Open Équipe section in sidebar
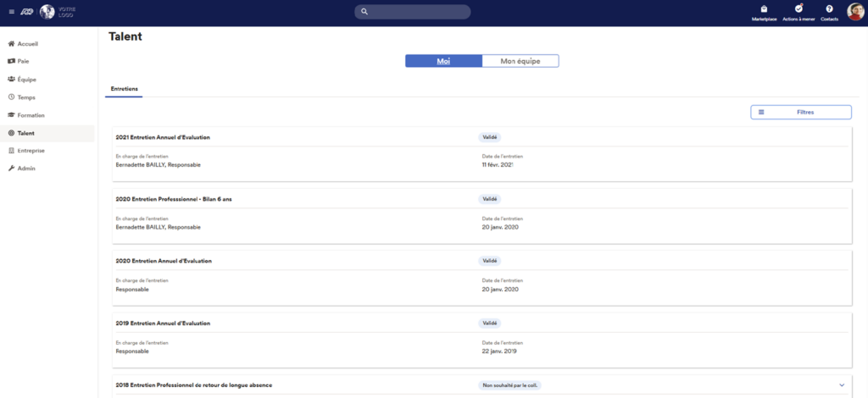The height and width of the screenshot is (398, 868). [x=26, y=80]
